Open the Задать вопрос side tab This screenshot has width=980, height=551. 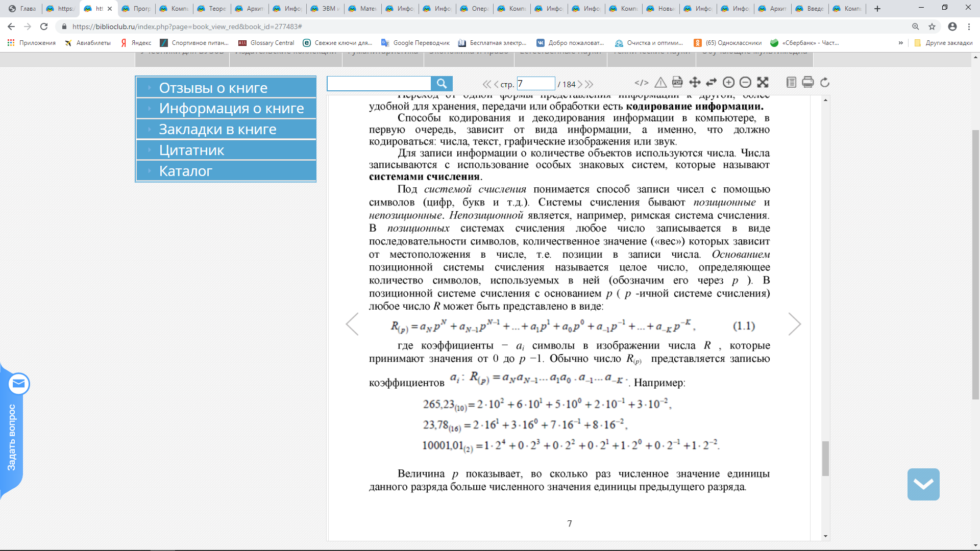coord(11,437)
